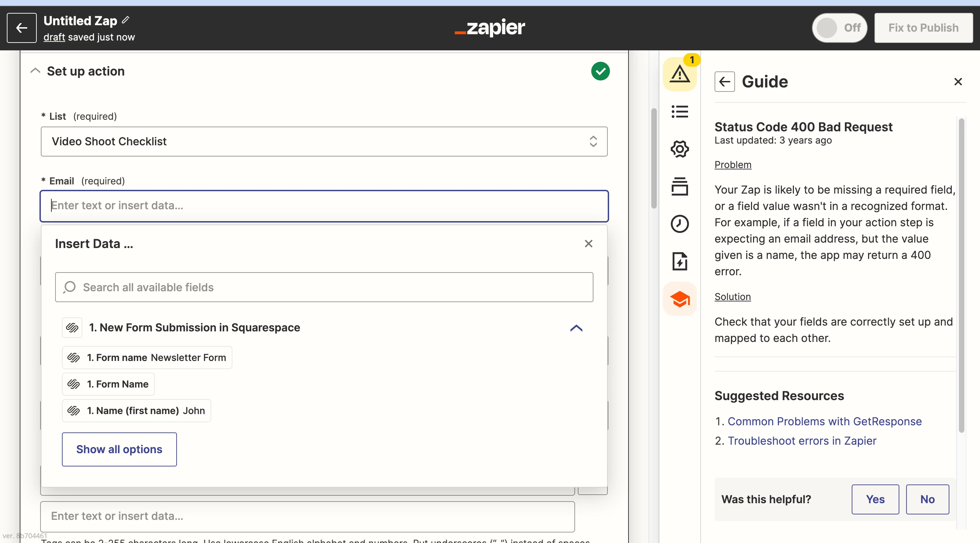980x543 pixels.
Task: Open the warning issues sidebar icon
Action: tap(680, 74)
